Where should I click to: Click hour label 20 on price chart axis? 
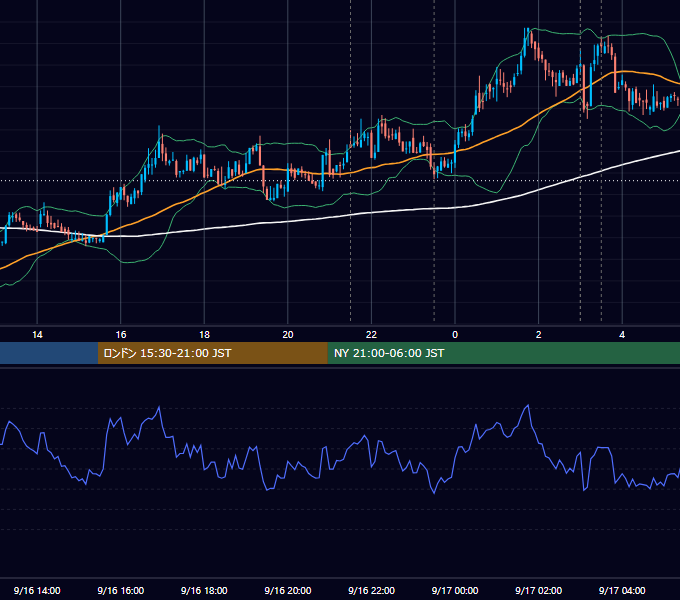click(x=288, y=335)
